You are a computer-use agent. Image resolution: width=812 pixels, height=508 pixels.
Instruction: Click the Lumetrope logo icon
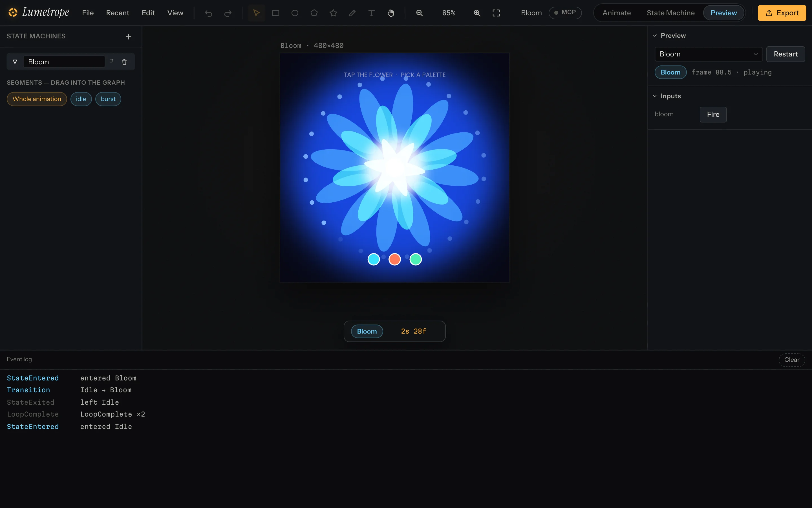(13, 13)
